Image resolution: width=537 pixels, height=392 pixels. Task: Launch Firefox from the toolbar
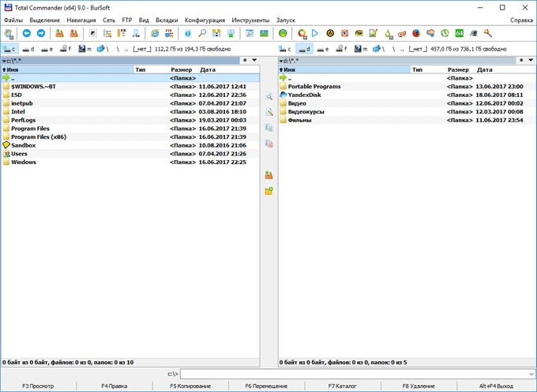416,33
